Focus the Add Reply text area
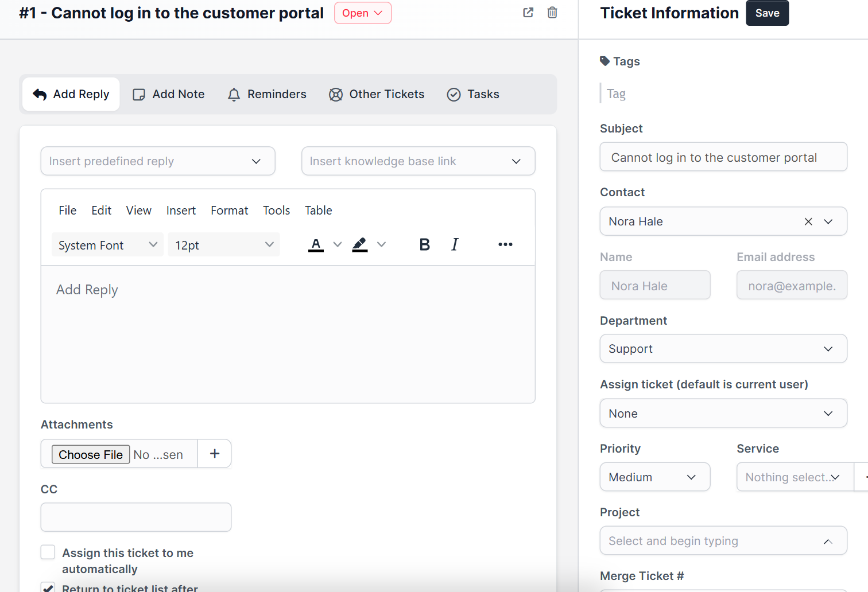Image resolution: width=868 pixels, height=592 pixels. [288, 334]
